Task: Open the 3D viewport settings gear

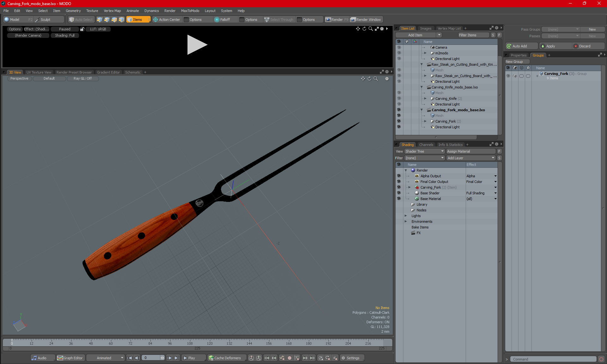Action: (387, 79)
